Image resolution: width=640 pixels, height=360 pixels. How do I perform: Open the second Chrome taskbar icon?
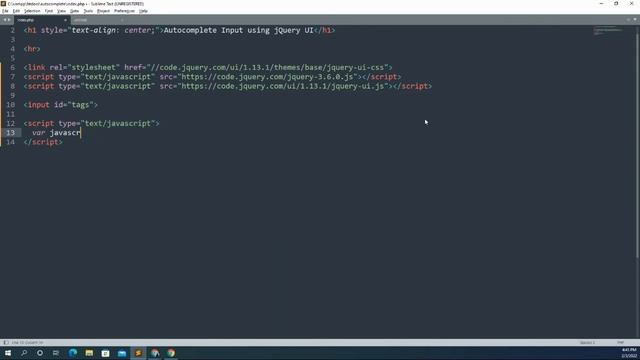[171, 353]
